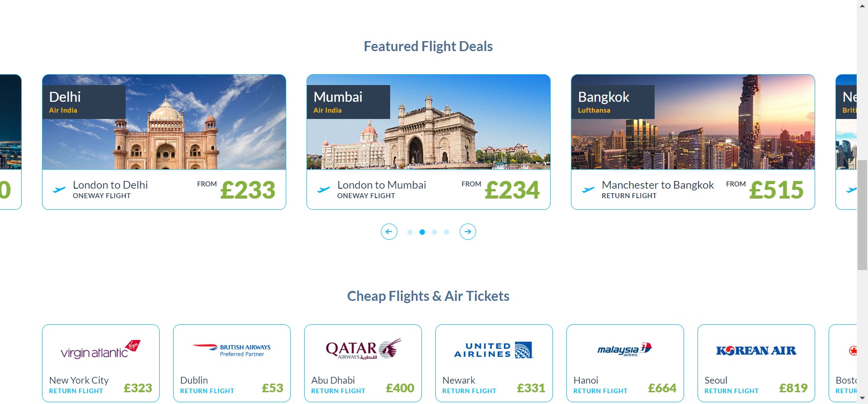Click the next carousel arrow icon
The height and width of the screenshot is (404, 868).
click(x=467, y=232)
